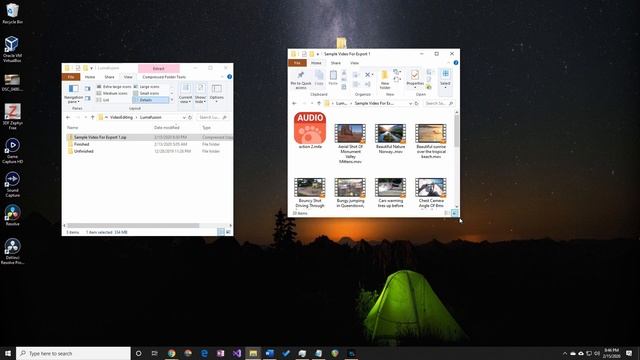Image resolution: width=640 pixels, height=360 pixels.
Task: Click Pin to Quick access
Action: click(301, 79)
